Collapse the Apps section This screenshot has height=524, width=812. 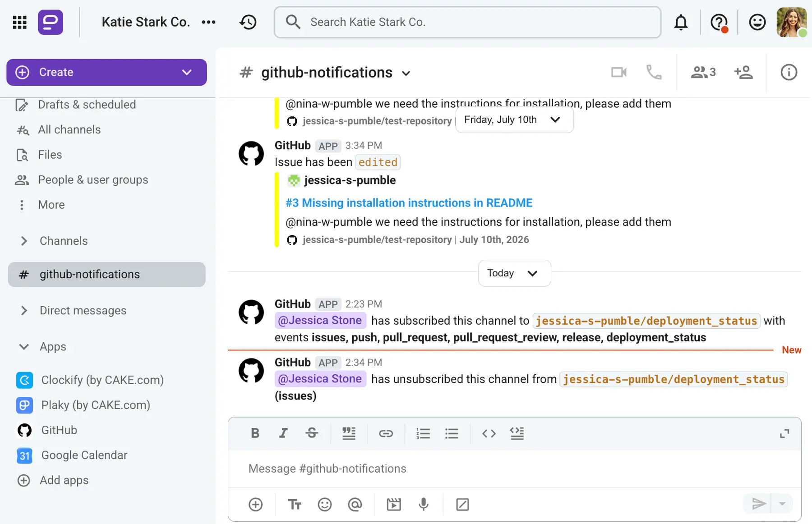click(53, 347)
